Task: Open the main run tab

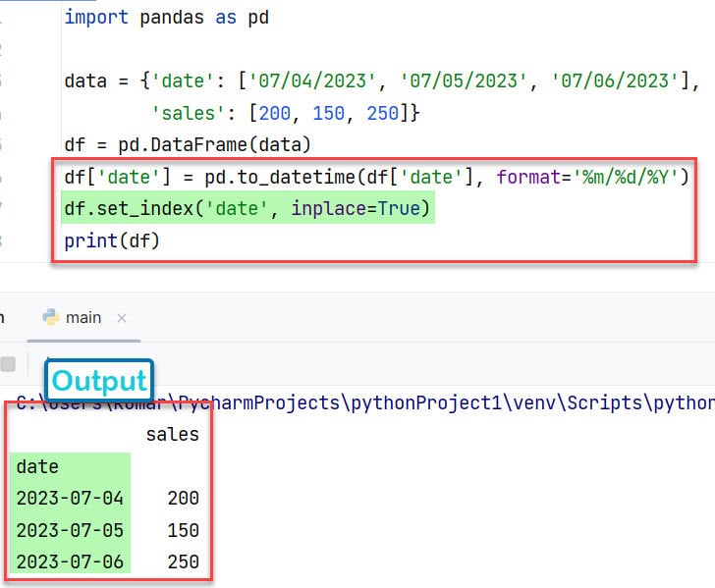Action: point(83,318)
